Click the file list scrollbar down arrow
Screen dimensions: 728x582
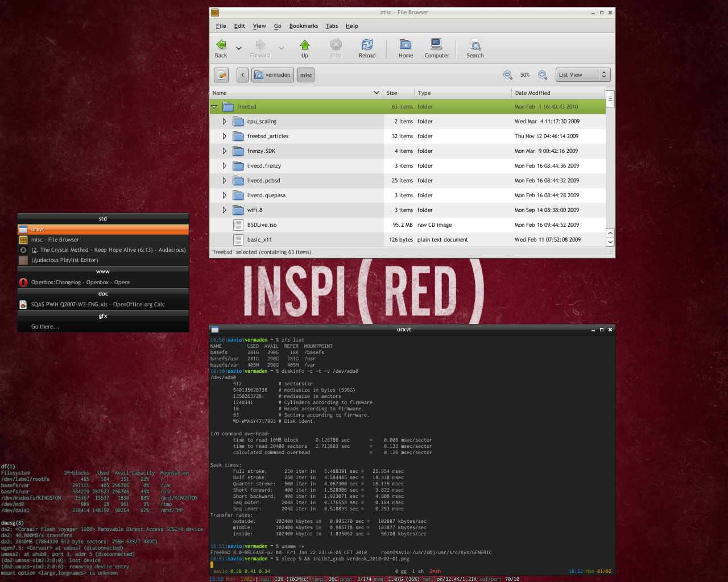pyautogui.click(x=610, y=242)
